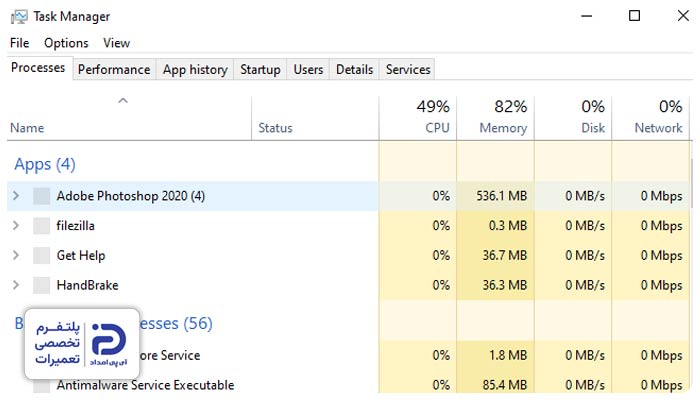
Task: Select the Antimalware Service Executable row
Action: tap(348, 385)
